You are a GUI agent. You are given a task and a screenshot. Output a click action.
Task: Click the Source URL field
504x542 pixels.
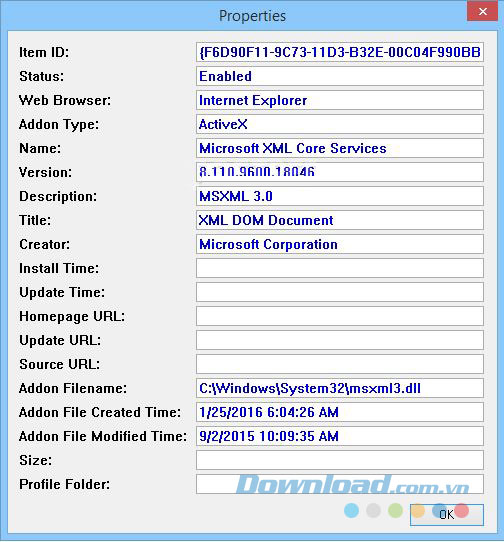[x=340, y=364]
